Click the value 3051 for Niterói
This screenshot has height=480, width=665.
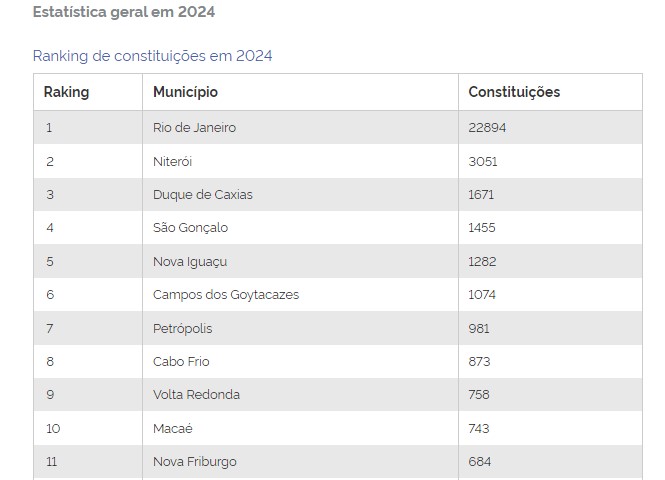coord(483,162)
